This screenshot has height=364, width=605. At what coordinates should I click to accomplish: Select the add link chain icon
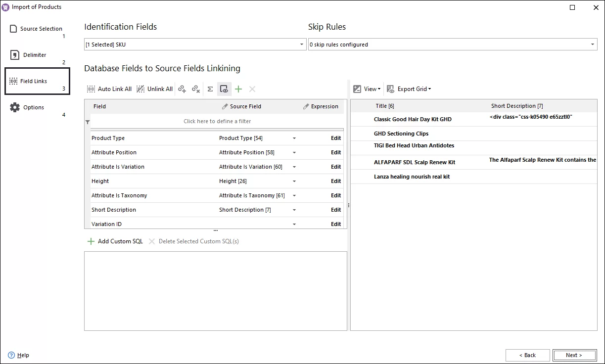[182, 89]
